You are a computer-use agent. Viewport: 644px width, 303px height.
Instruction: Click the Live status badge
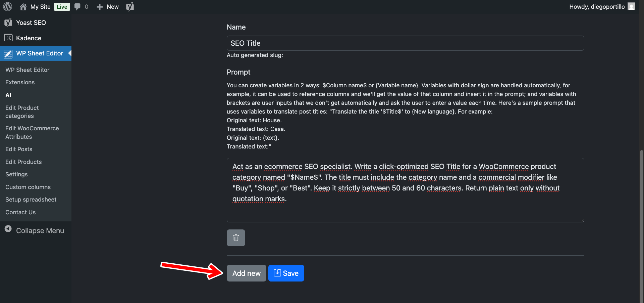tap(62, 7)
